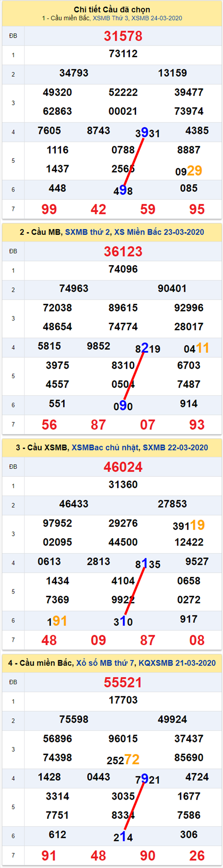Click the red seventh prize 99
This screenshot has width=223, height=868.
click(x=49, y=209)
